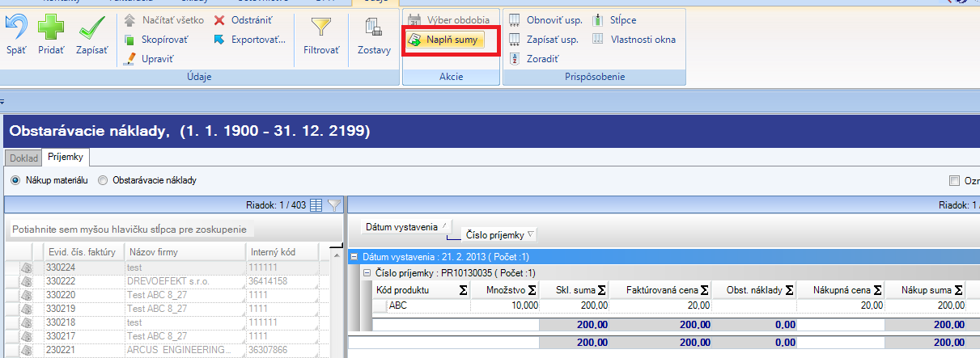The image size is (980, 358).
Task: Collapse the Číslo príjemky PR10130035 group
Action: click(x=367, y=272)
